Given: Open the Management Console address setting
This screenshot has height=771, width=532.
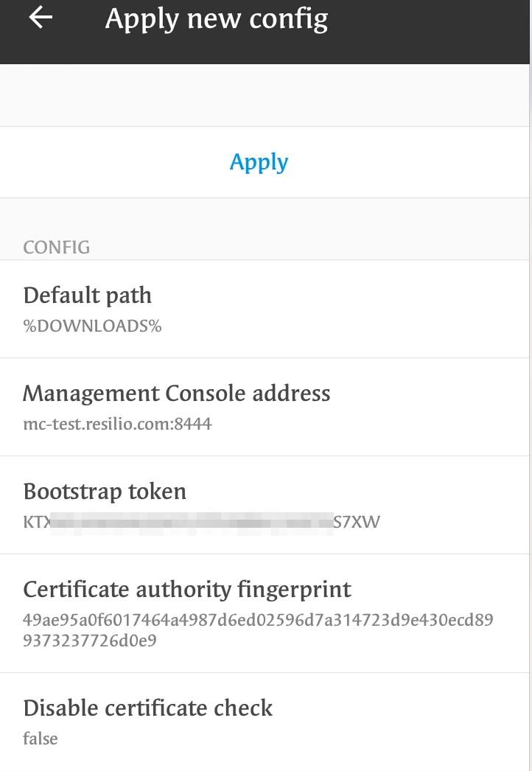Looking at the screenshot, I should point(177,393).
